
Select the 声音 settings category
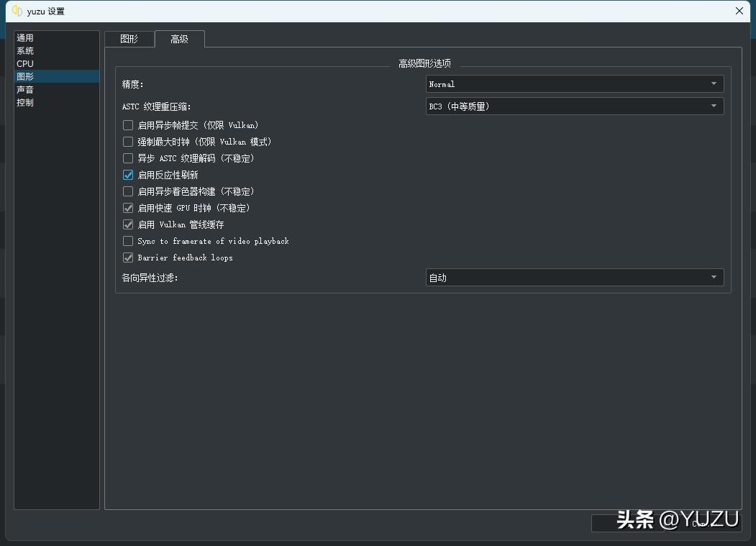25,89
